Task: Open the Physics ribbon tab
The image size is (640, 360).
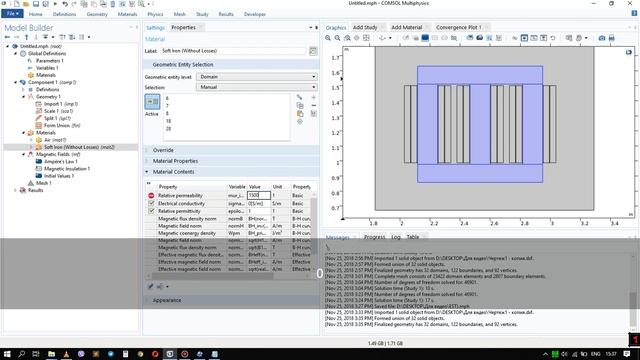Action: pos(155,14)
